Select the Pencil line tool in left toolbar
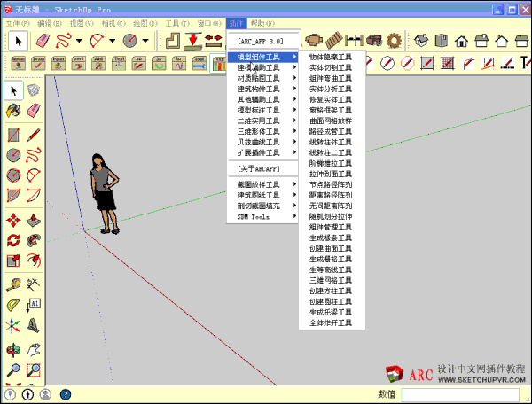Image resolution: width=532 pixels, height=404 pixels. pos(34,136)
